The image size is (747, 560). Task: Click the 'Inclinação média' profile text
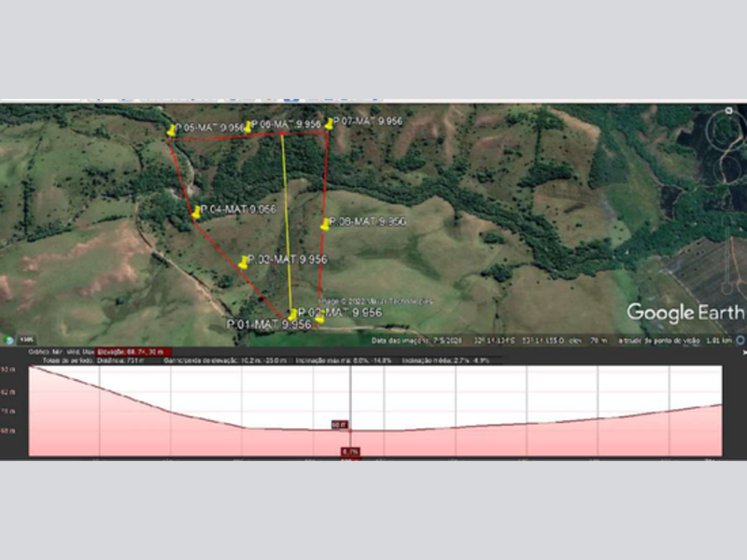click(x=445, y=360)
